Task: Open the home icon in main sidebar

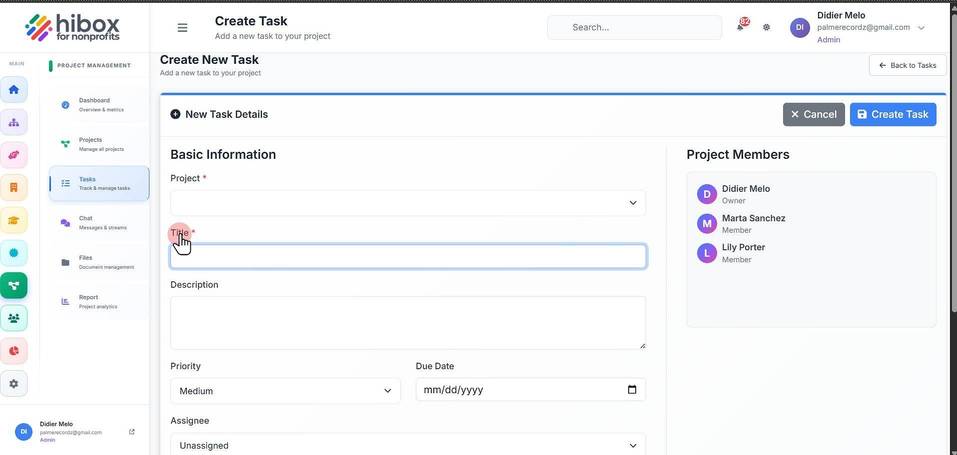Action: tap(14, 90)
